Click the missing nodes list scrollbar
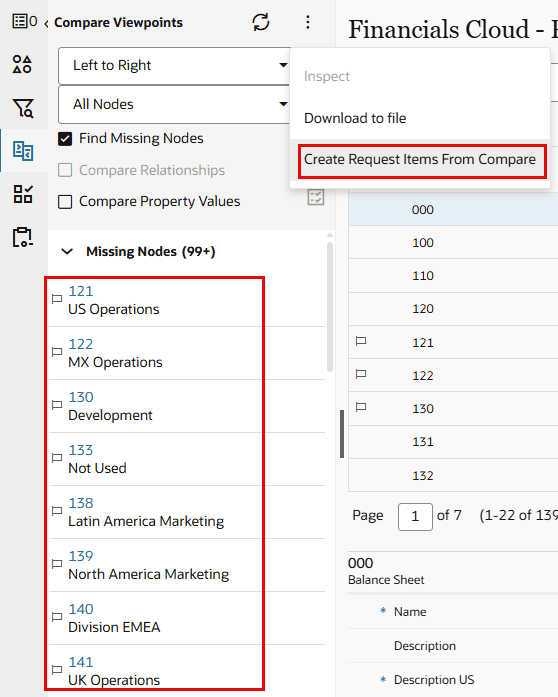This screenshot has height=697, width=558. tap(330, 307)
